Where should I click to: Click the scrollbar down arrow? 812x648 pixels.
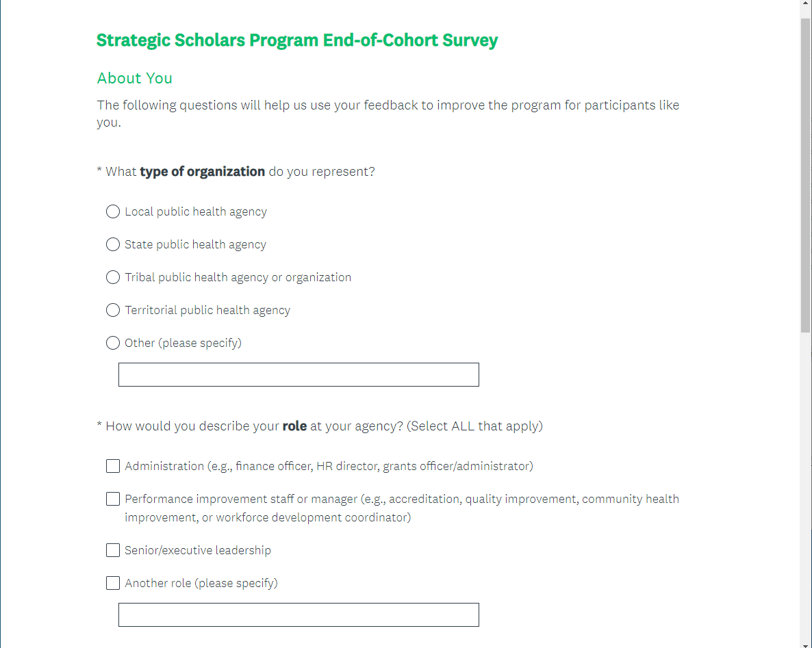(x=805, y=642)
